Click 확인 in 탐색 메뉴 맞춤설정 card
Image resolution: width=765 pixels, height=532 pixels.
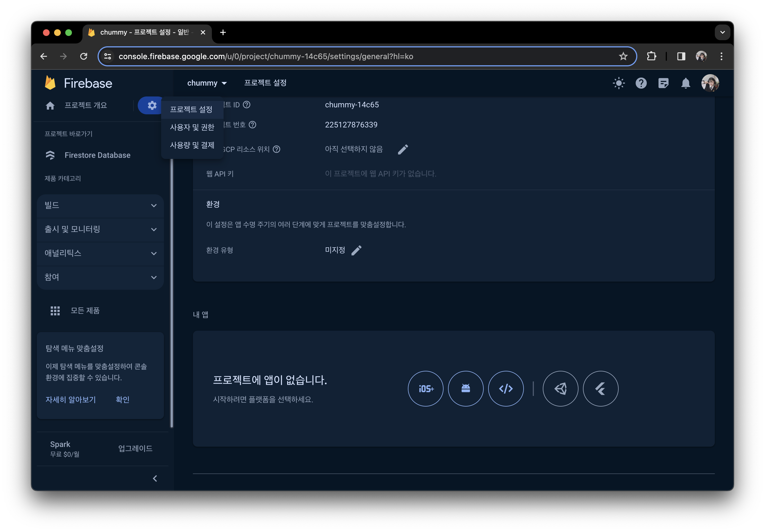122,400
